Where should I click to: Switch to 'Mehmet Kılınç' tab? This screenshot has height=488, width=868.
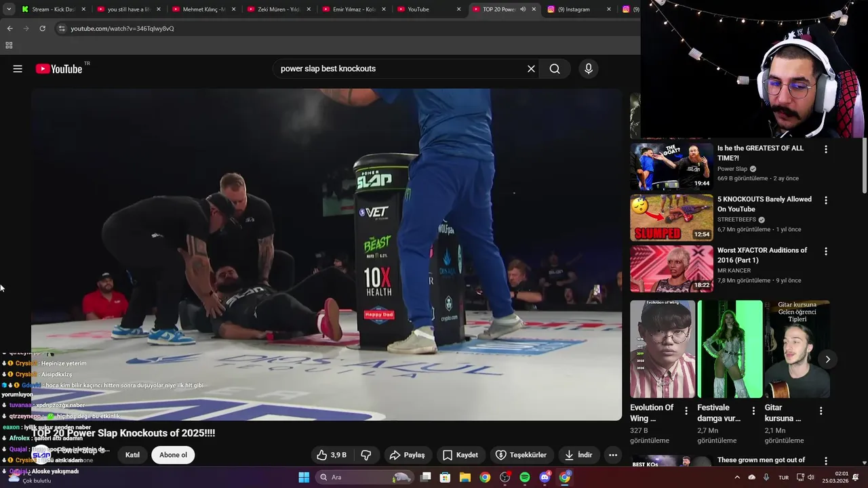(204, 9)
